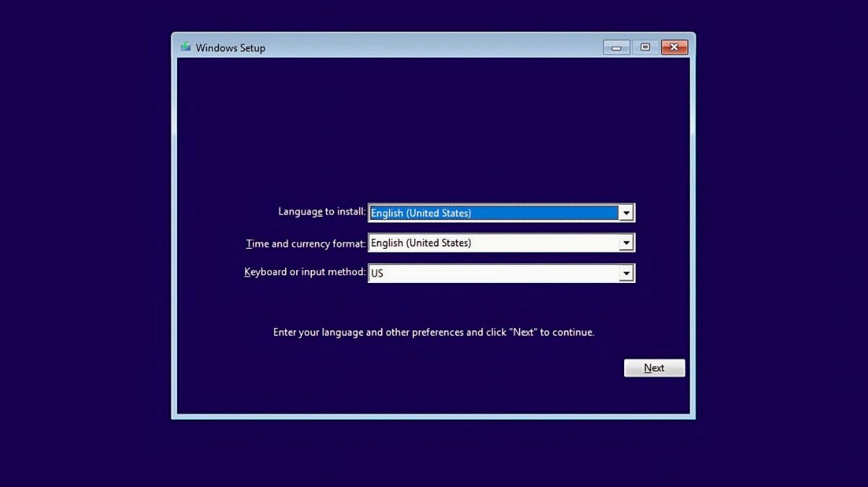
Task: Click the "Language to install:" label
Action: [322, 212]
